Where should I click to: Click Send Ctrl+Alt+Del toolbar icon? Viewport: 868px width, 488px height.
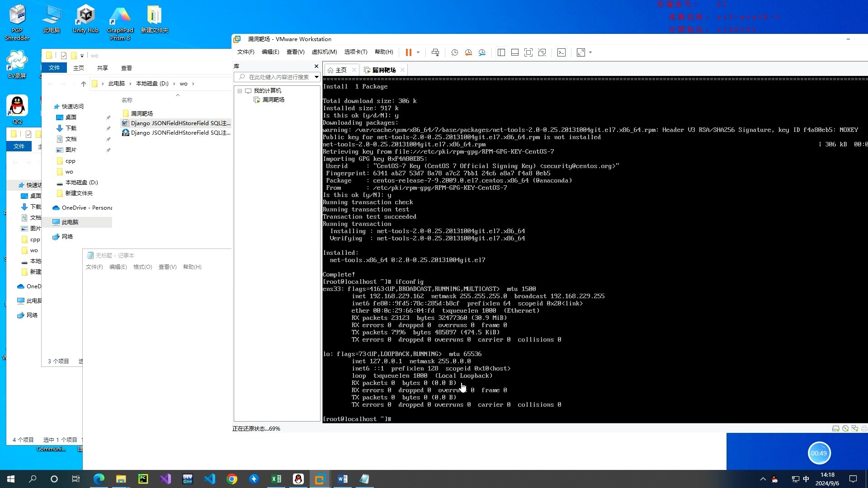(x=435, y=52)
